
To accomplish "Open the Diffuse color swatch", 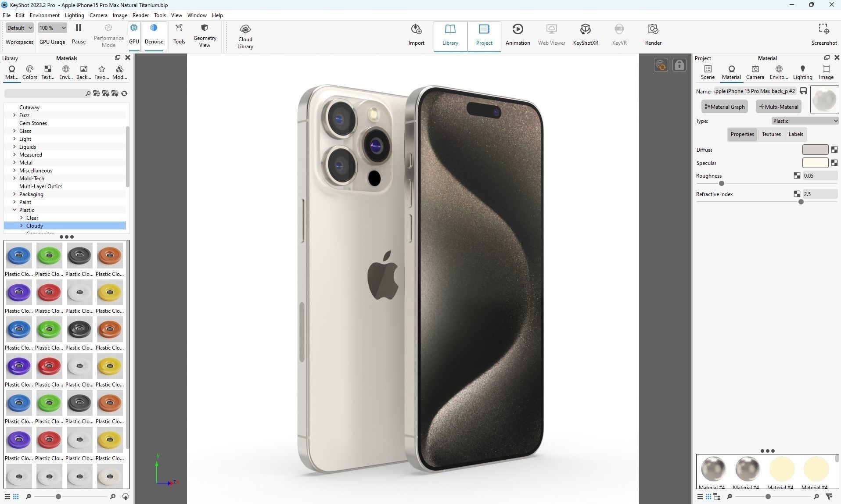I will tap(815, 150).
